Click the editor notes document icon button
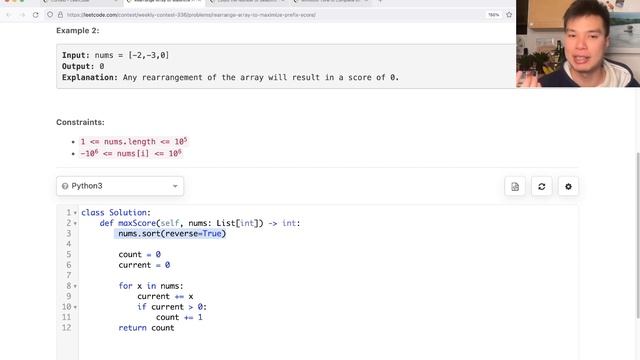 515,187
